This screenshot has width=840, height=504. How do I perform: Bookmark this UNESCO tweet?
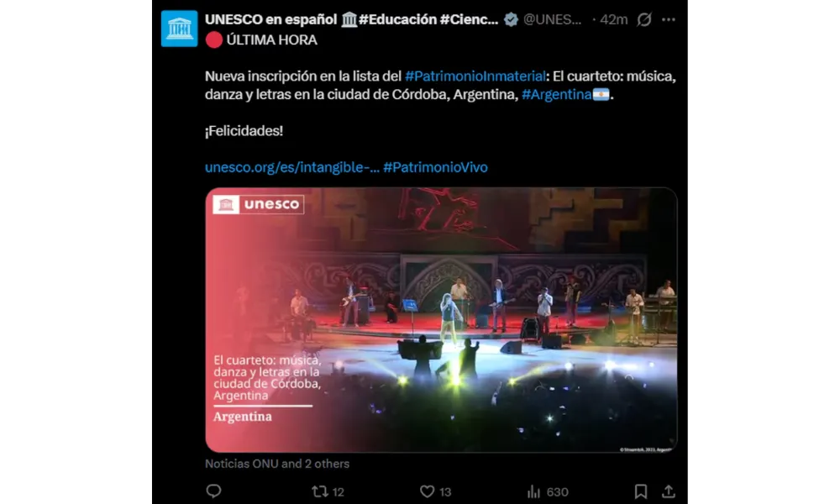tap(641, 491)
